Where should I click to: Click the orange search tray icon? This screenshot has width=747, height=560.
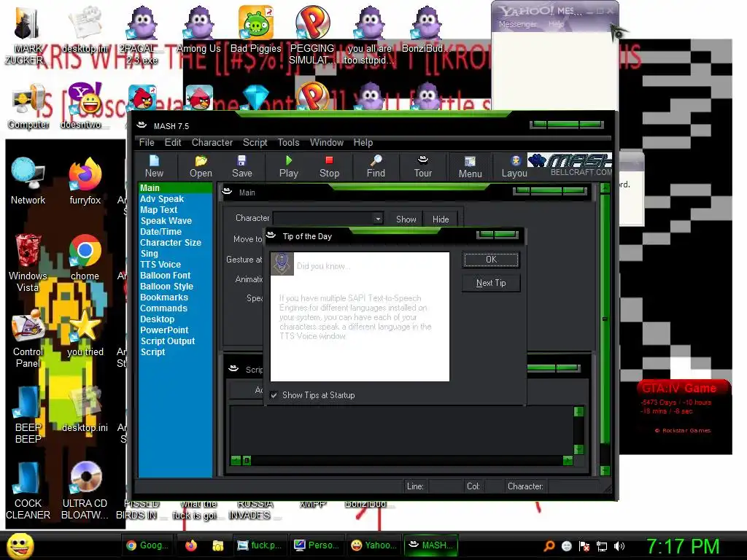549,546
